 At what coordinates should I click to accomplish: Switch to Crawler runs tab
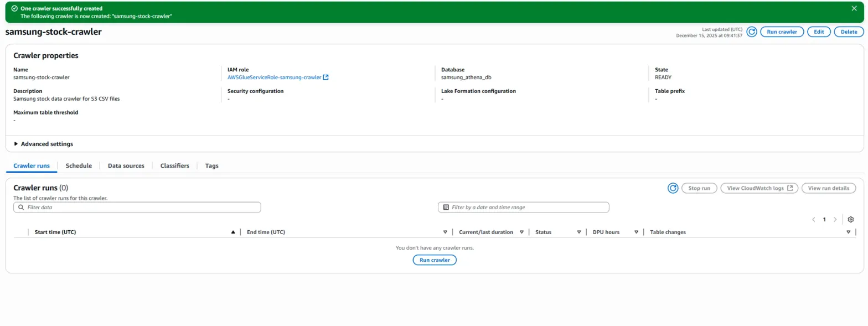tap(32, 165)
